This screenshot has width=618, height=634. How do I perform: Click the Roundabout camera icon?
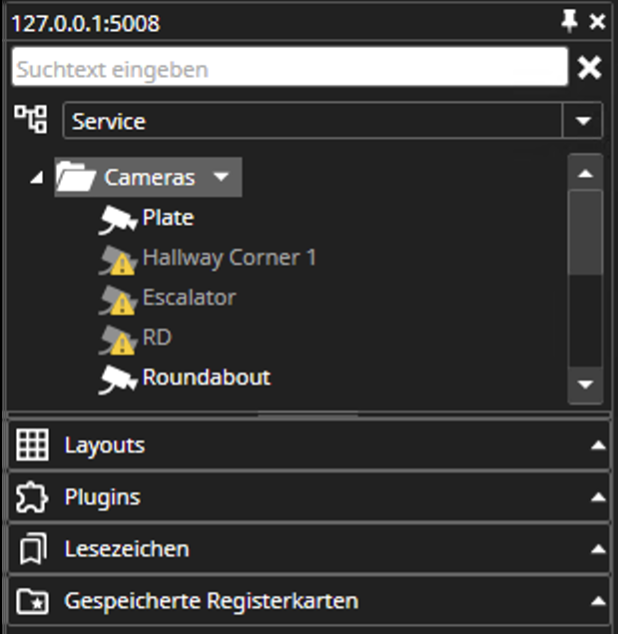(x=118, y=379)
